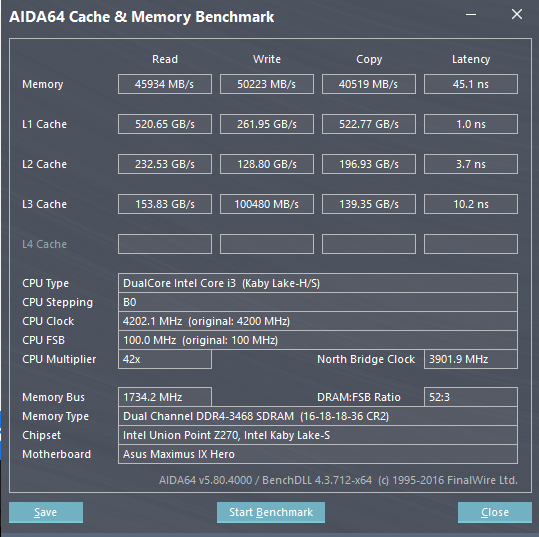Click the Start Benchmark button
The width and height of the screenshot is (539, 537).
[271, 512]
